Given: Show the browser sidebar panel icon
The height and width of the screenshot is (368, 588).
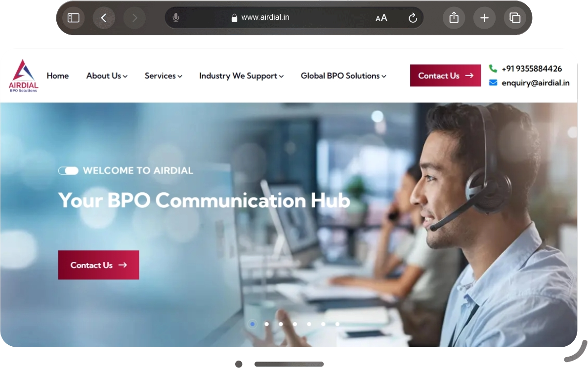Looking at the screenshot, I should click(x=73, y=18).
